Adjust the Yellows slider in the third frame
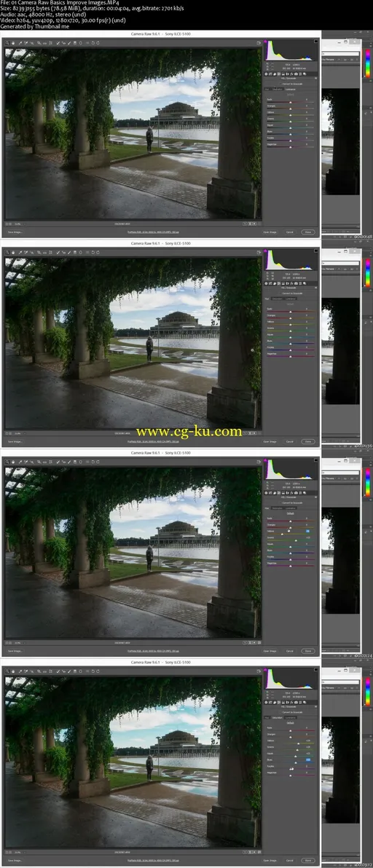This screenshot has height=868, width=373. coord(282,534)
